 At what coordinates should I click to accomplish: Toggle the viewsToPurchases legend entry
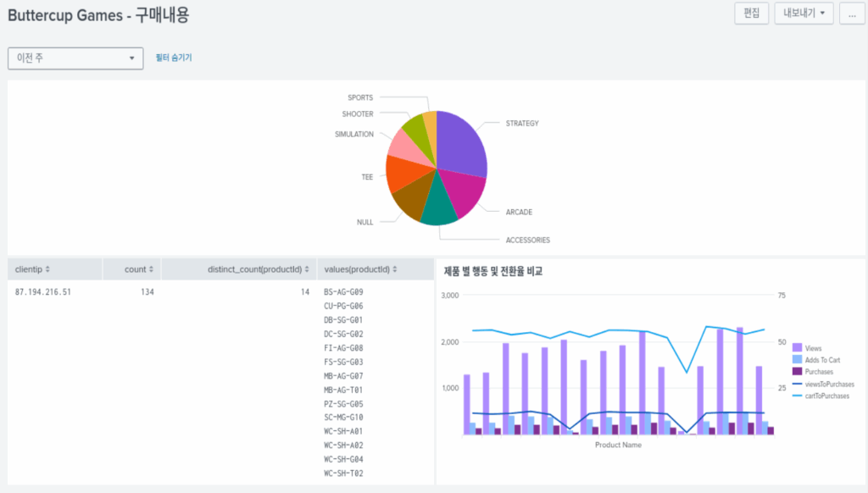(x=823, y=384)
